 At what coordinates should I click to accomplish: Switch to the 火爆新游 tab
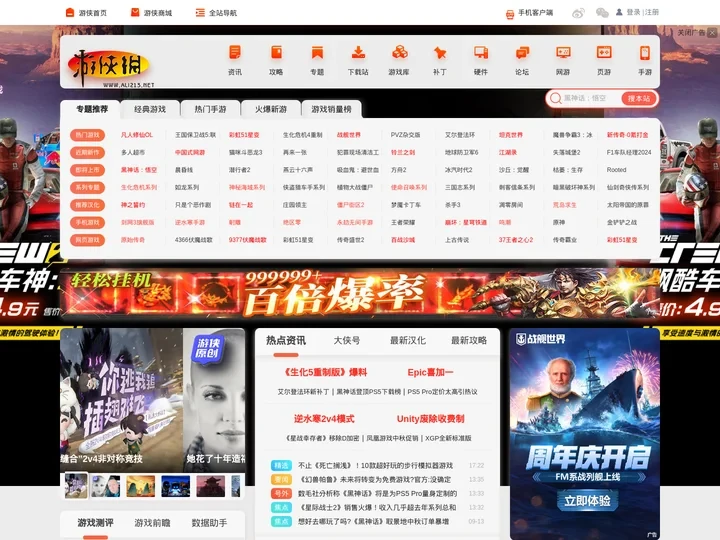271,109
